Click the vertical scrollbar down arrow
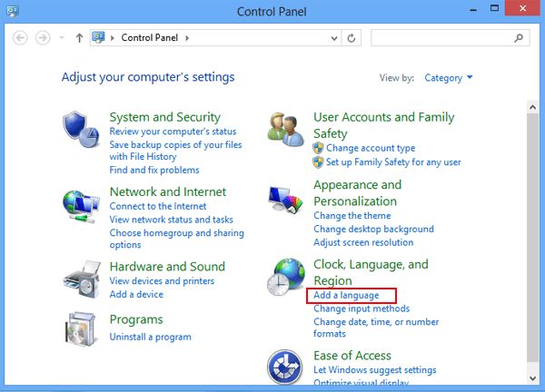Screen dimensions: 545x392 [533, 385]
